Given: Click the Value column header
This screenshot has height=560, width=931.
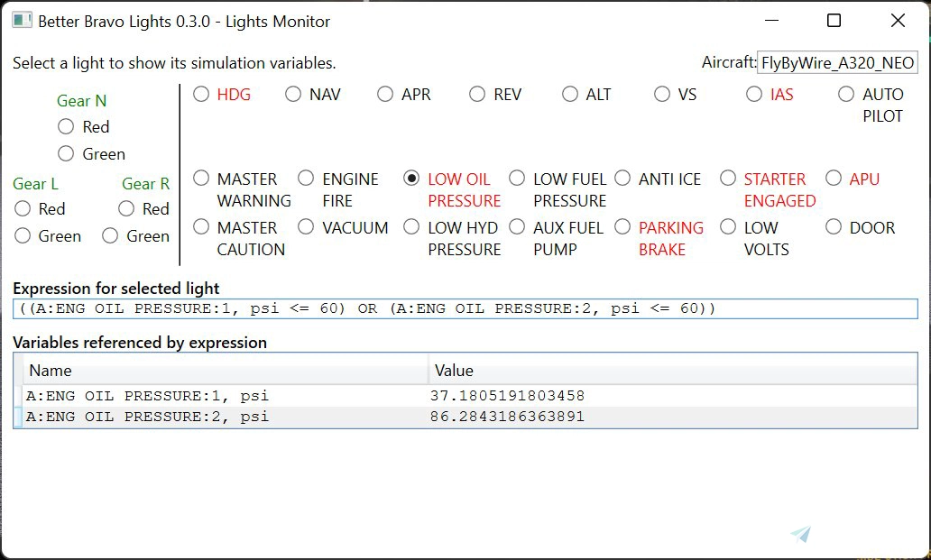Looking at the screenshot, I should click(673, 371).
